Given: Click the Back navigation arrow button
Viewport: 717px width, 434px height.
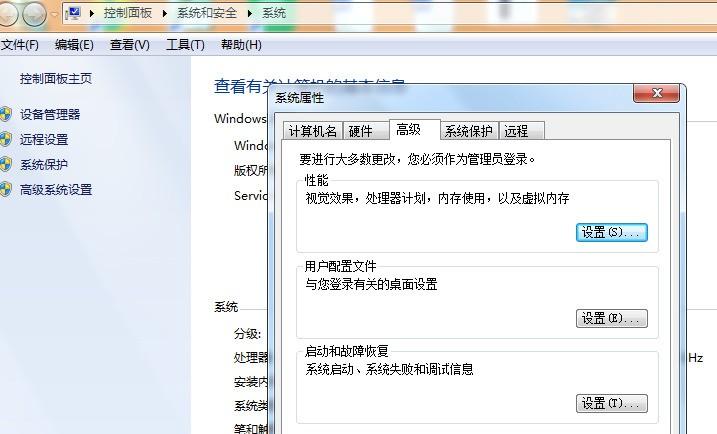Looking at the screenshot, I should pyautogui.click(x=6, y=15).
